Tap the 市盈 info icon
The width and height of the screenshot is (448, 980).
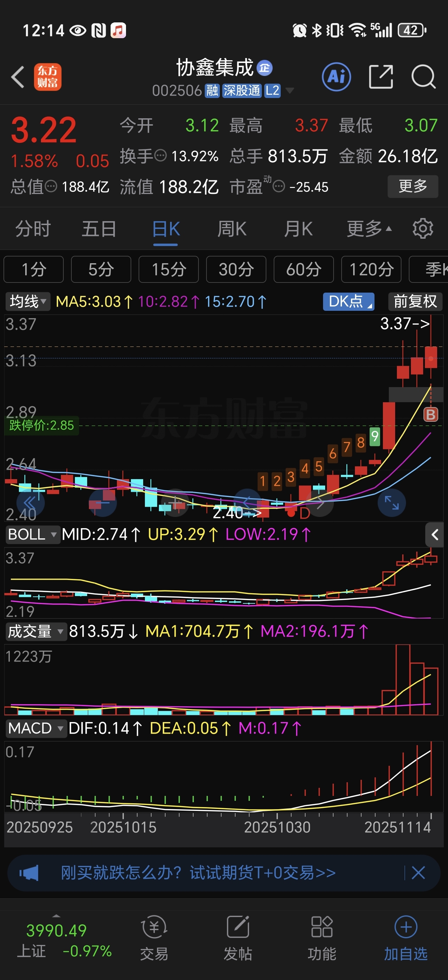279,187
